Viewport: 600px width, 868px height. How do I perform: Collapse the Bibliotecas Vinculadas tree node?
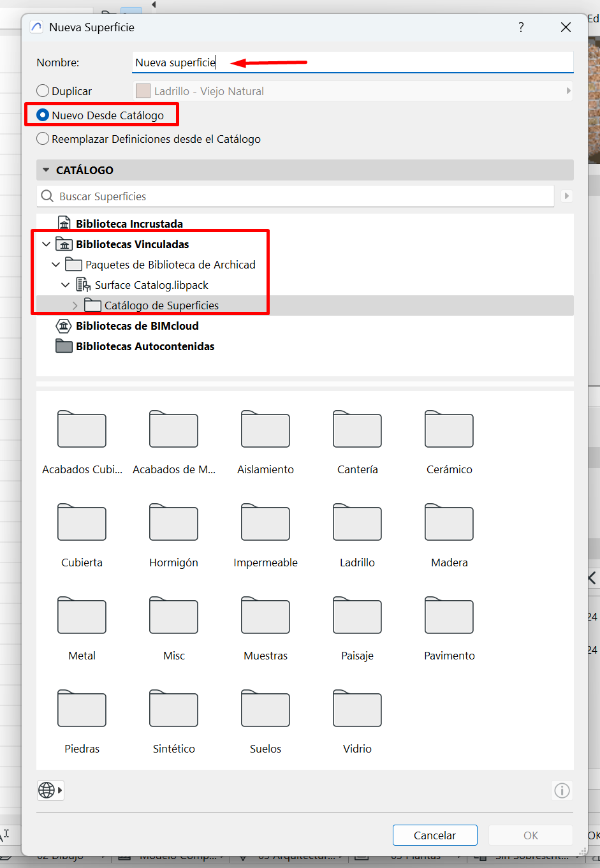pos(46,244)
